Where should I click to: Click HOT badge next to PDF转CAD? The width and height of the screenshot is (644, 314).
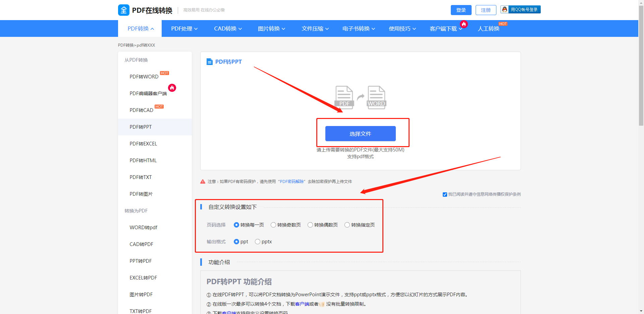point(159,107)
